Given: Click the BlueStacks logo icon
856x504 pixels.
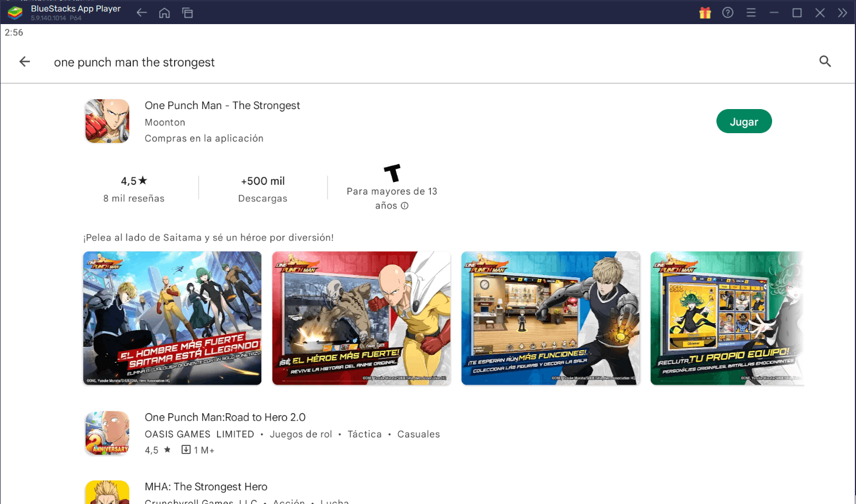Looking at the screenshot, I should click(x=15, y=12).
